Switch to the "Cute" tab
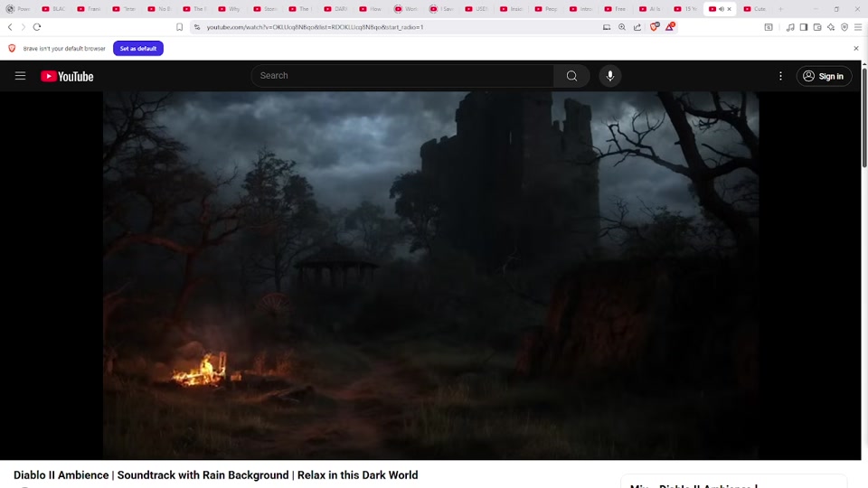This screenshot has width=868, height=488. pos(756,9)
